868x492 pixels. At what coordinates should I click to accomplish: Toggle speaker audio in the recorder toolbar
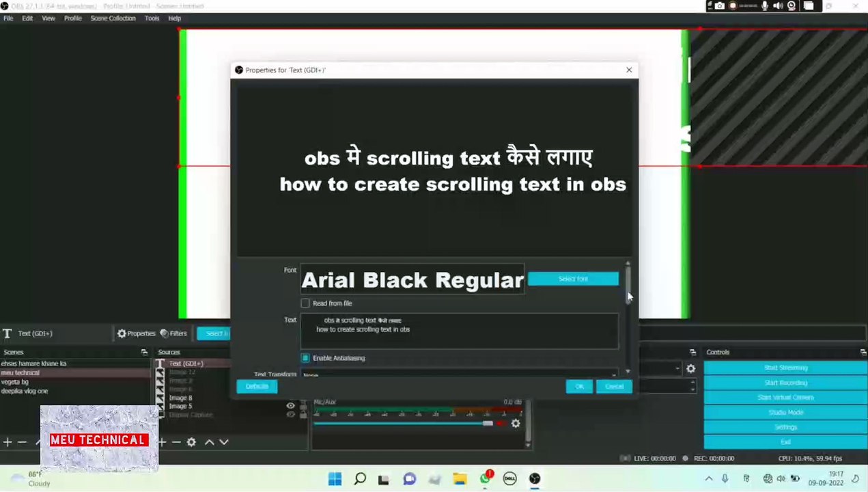pos(779,6)
